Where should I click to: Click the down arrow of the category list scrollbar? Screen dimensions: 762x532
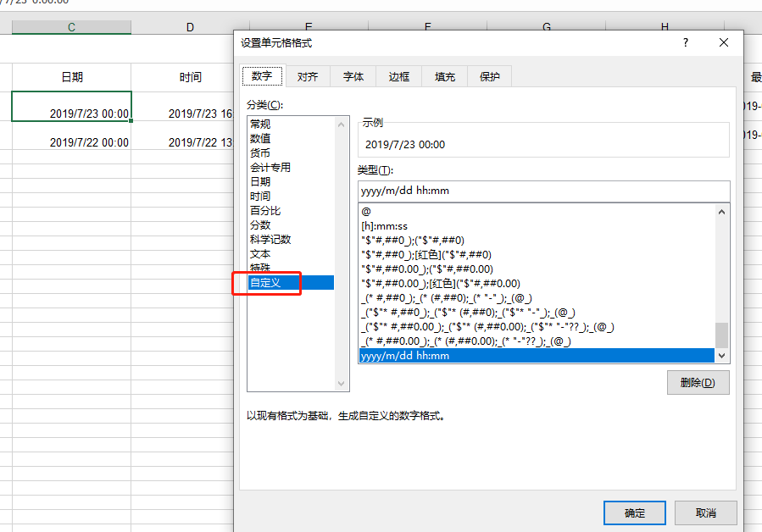(x=342, y=383)
